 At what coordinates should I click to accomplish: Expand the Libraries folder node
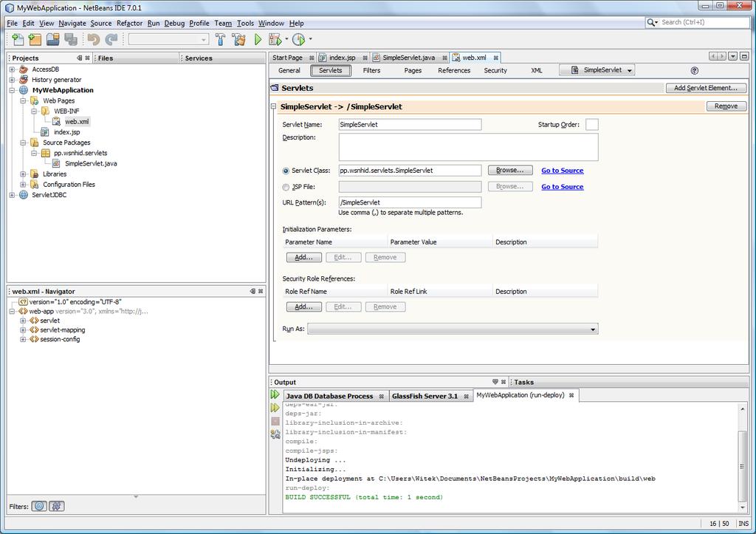click(23, 174)
